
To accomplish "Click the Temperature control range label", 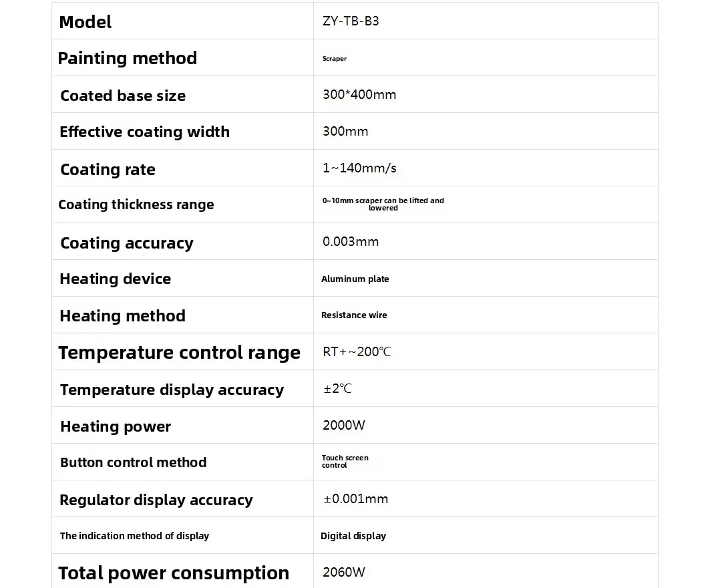I will (x=179, y=352).
